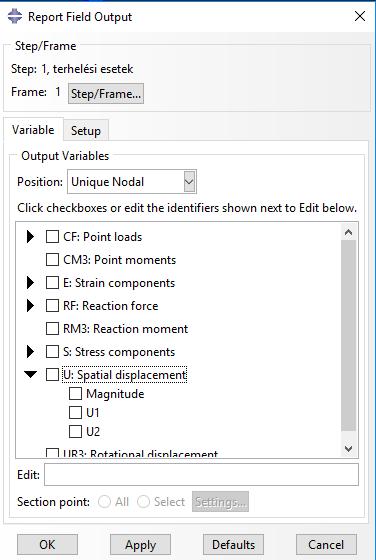Check the U1 component checkbox
The height and width of the screenshot is (560, 376).
[x=75, y=412]
